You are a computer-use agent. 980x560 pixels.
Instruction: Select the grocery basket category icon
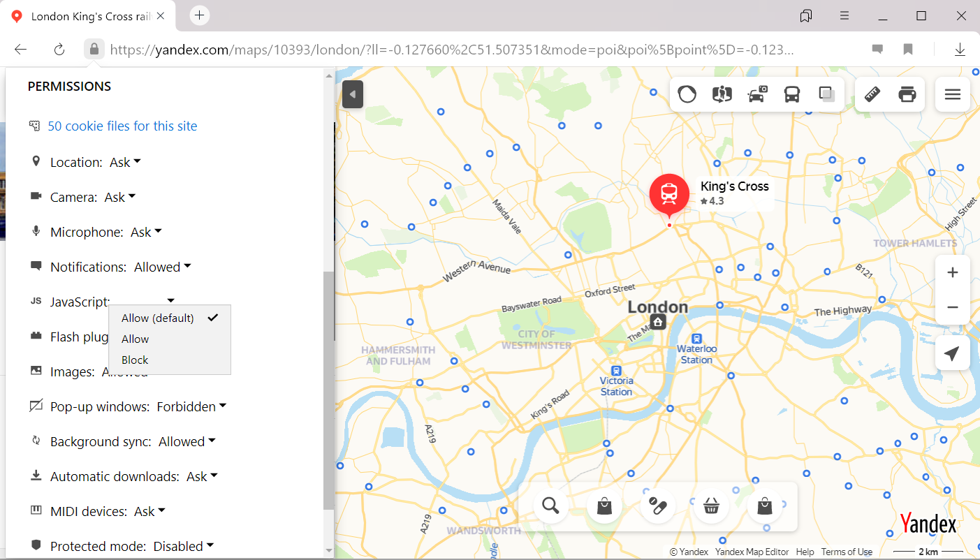click(x=711, y=506)
